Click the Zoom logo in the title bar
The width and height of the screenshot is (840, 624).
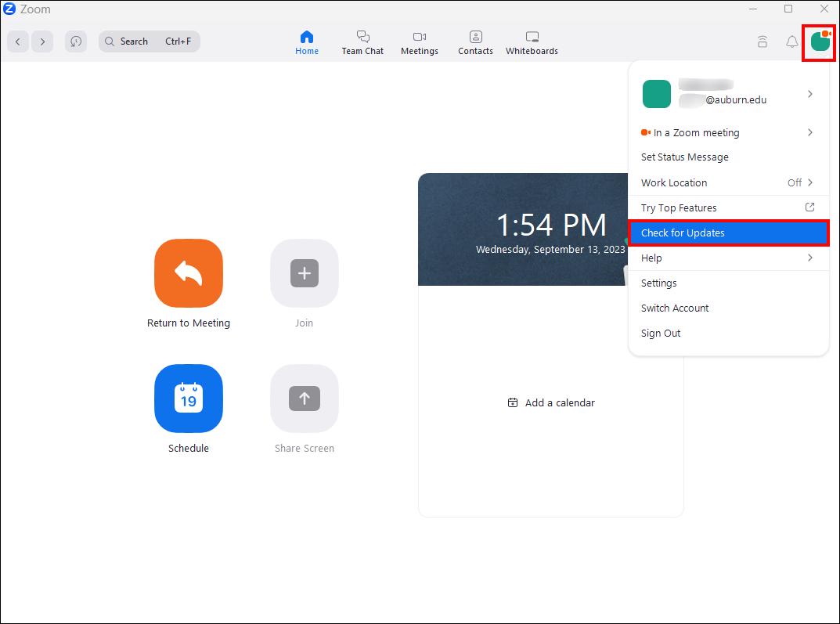click(9, 9)
